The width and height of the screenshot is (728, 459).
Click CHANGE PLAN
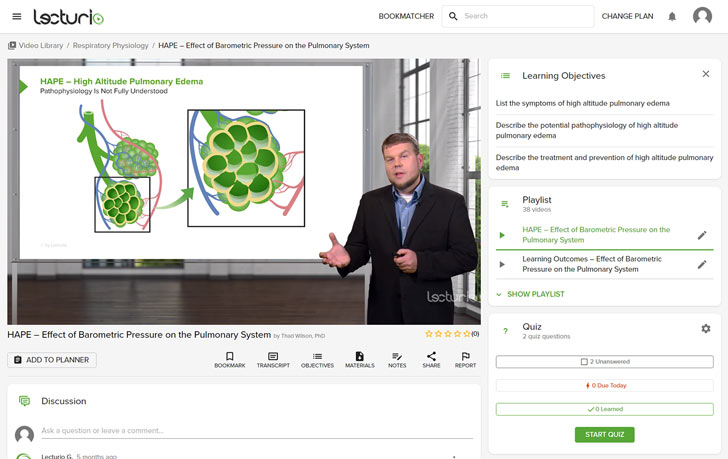(627, 16)
